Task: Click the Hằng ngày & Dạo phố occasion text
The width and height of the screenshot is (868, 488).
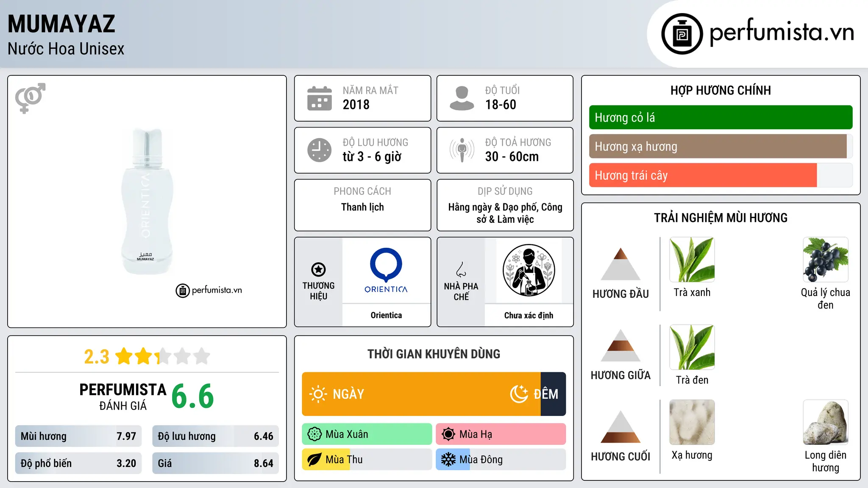Action: tap(505, 213)
